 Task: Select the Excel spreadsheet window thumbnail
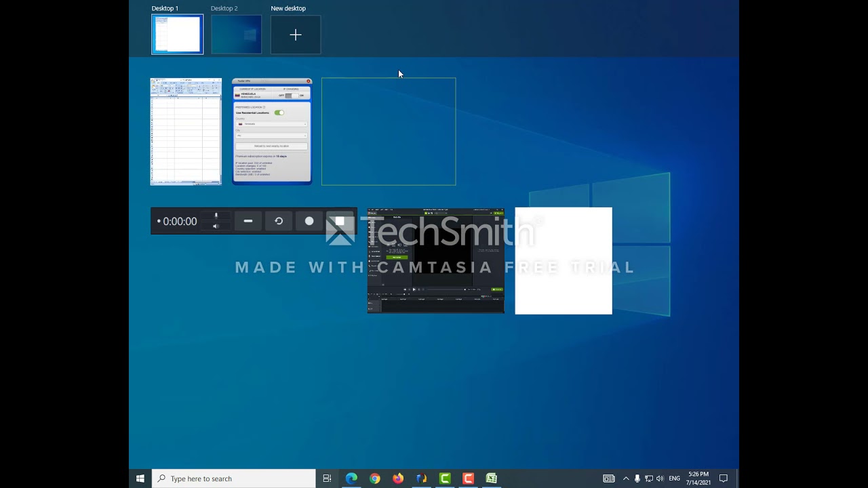click(186, 131)
